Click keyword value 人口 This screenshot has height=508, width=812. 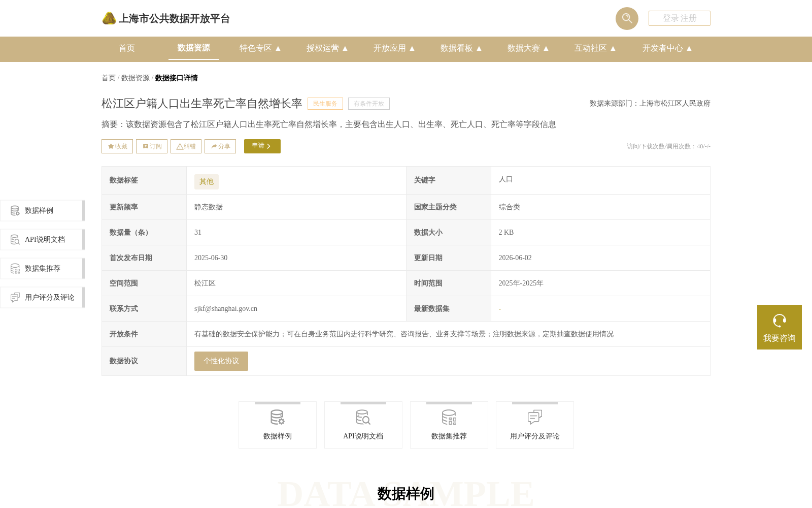click(506, 179)
